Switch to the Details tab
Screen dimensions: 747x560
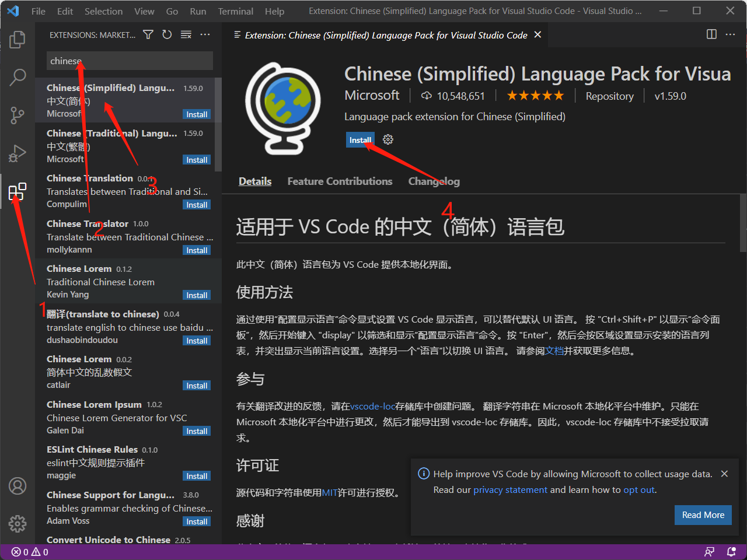(x=255, y=181)
